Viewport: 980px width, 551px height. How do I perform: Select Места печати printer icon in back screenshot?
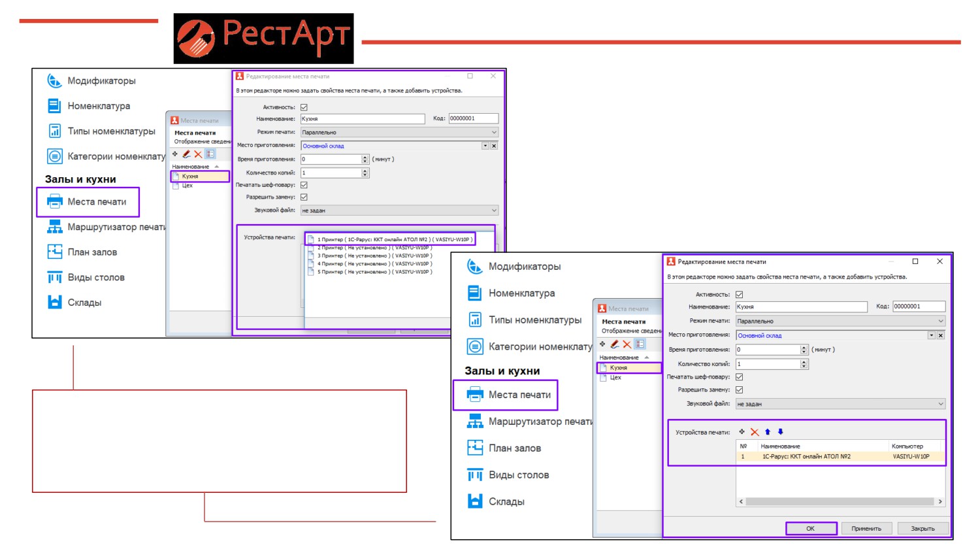click(55, 202)
